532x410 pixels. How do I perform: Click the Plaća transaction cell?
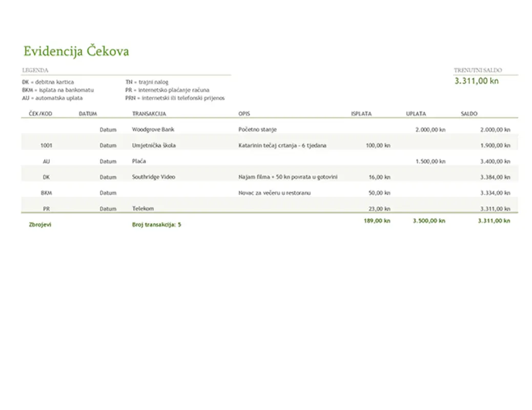139,161
